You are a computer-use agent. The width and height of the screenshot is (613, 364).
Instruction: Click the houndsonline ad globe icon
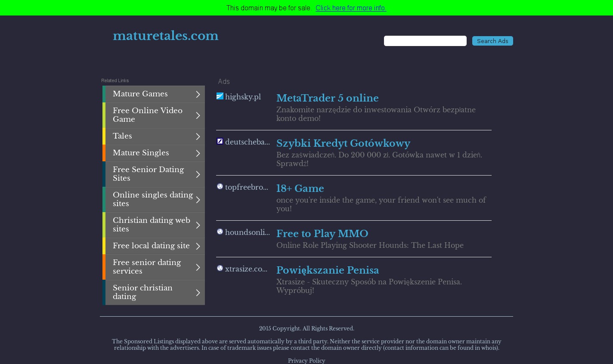pos(220,231)
